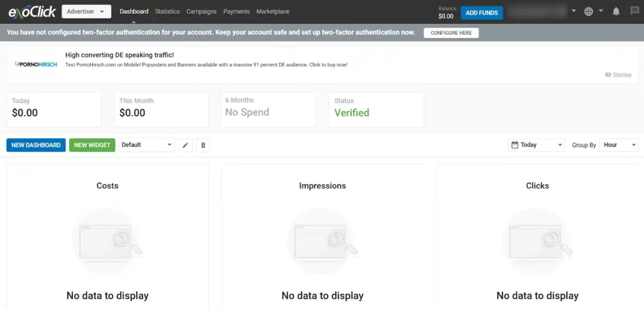Click the ADD FUNDS button
Screen dimensions: 644x309
point(482,13)
